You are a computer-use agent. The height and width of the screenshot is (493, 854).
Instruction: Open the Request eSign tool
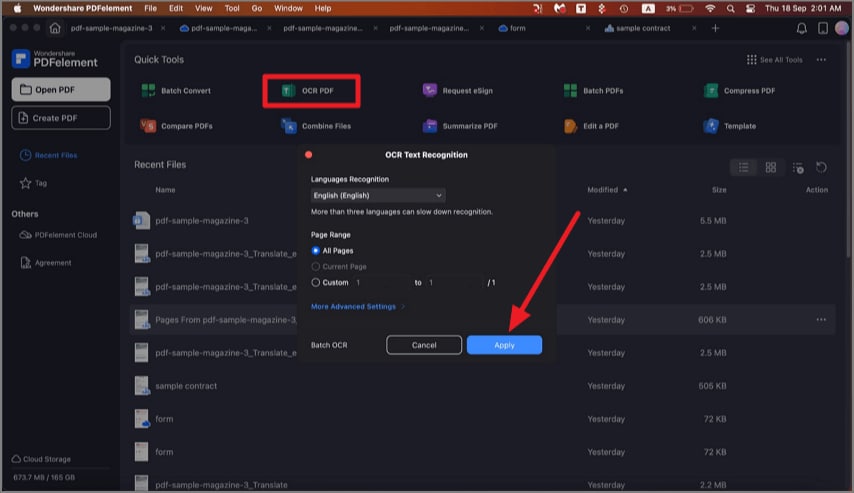[458, 90]
